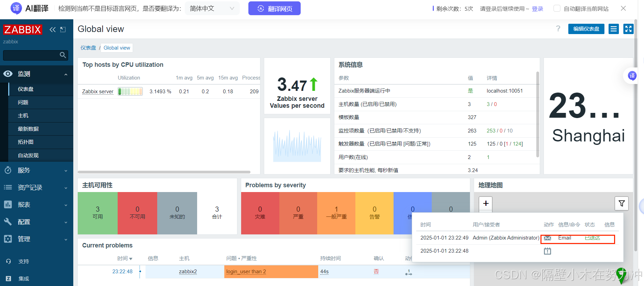Click the calendar icon in the actions popup
This screenshot has width=644, height=286.
547,251
